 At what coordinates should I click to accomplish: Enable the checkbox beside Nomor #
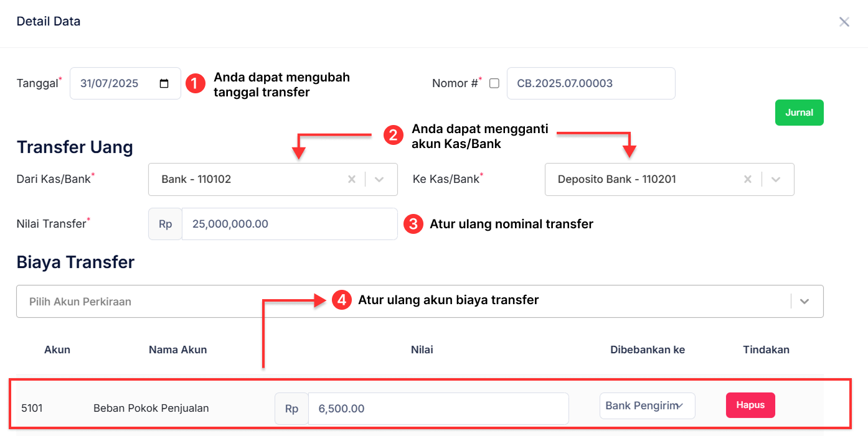click(x=494, y=83)
